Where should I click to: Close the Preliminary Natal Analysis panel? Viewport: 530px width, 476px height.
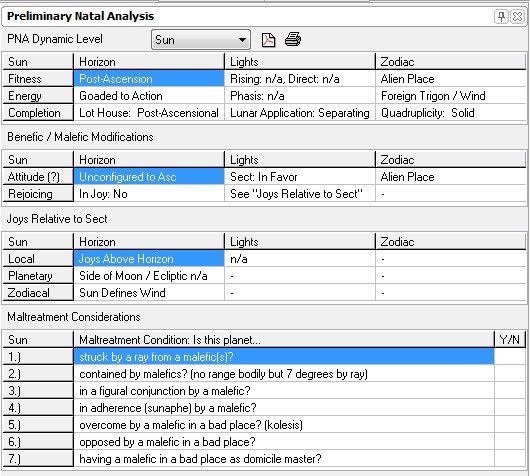click(x=517, y=16)
